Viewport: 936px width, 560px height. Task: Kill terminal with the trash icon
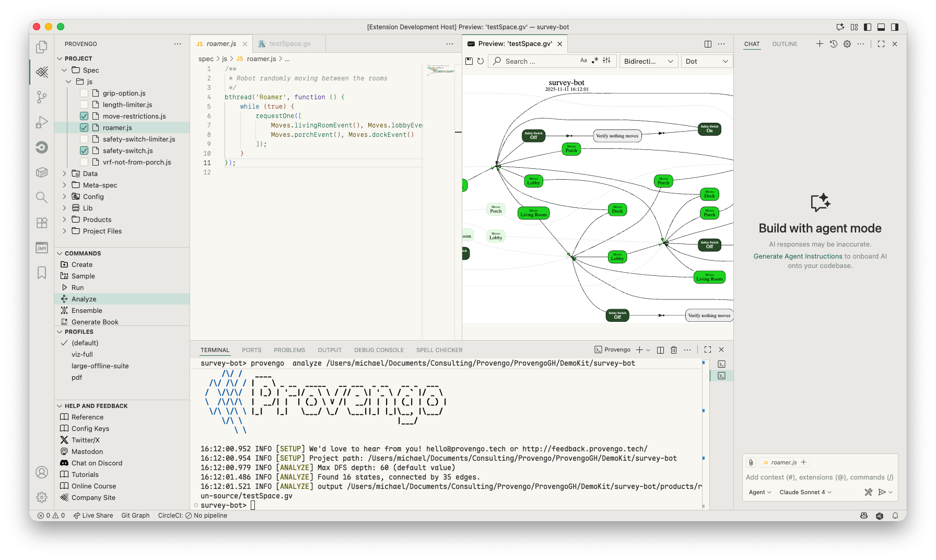point(674,350)
